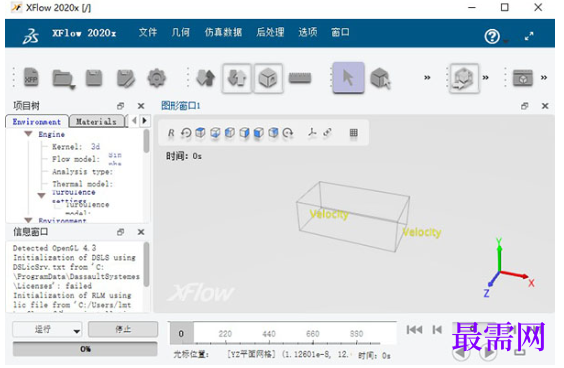This screenshot has width=564, height=368.
Task: Select the ruler measure tool
Action: coord(300,78)
